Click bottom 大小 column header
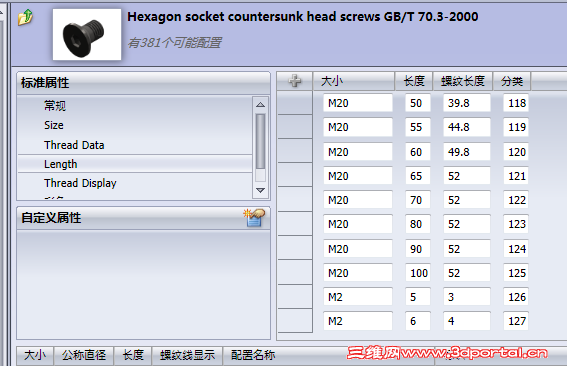 click(35, 355)
